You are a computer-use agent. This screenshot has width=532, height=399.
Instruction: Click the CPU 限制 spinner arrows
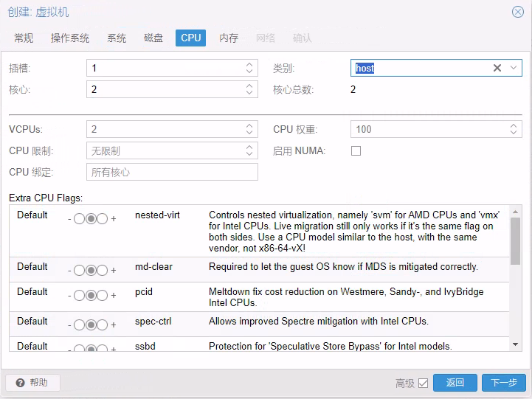tap(249, 150)
